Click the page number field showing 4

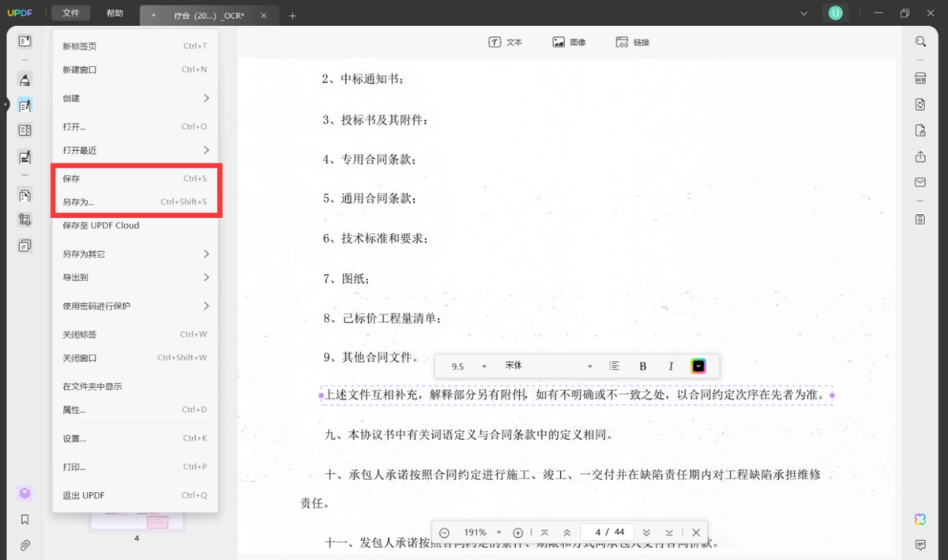(606, 532)
